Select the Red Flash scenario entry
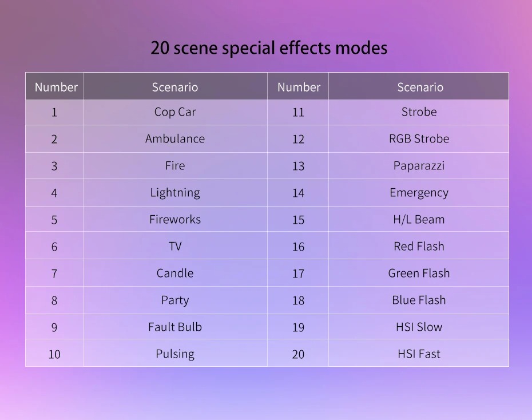 pyautogui.click(x=419, y=247)
